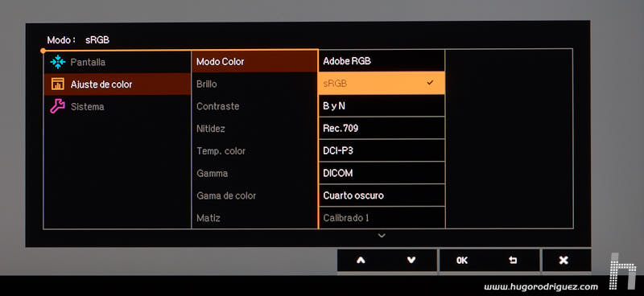Choose the Adobe RGB color mode
The width and height of the screenshot is (644, 296).
point(382,61)
